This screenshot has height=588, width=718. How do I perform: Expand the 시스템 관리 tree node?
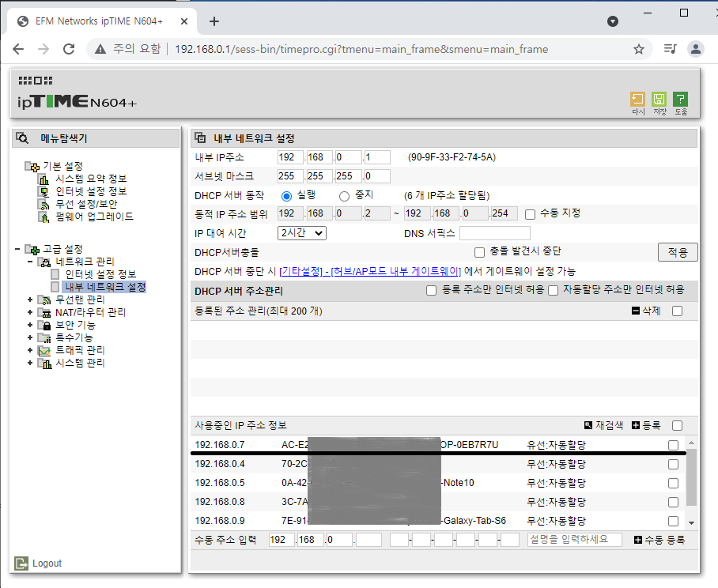(30, 363)
